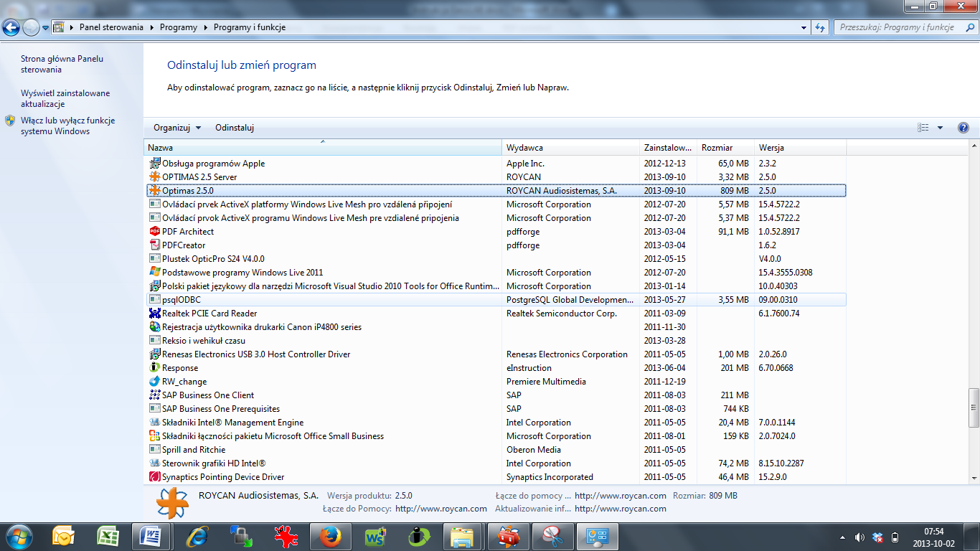This screenshot has height=551, width=980.
Task: Click the SAP Business One Client icon
Action: [154, 395]
